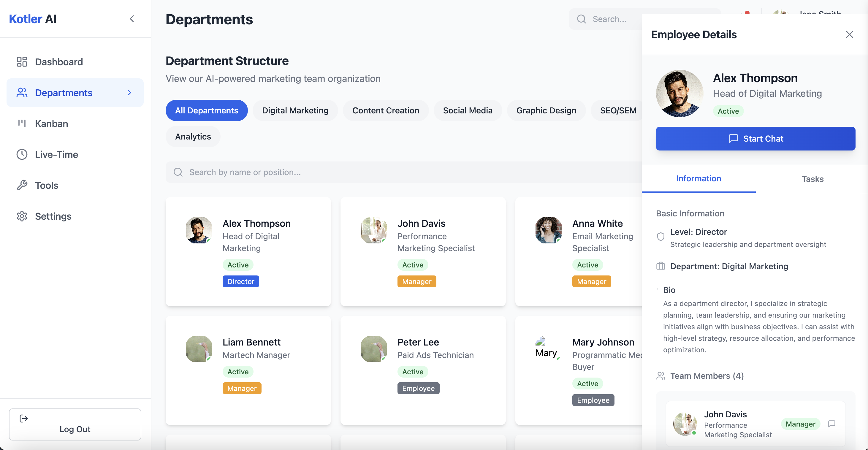
Task: Collapse the sidebar with the chevron arrow
Action: pyautogui.click(x=132, y=18)
